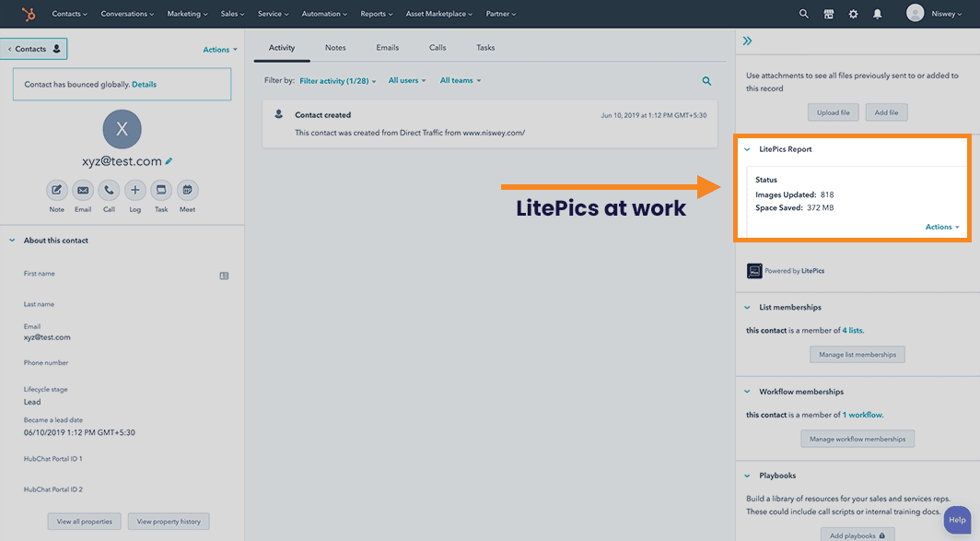980x541 pixels.
Task: Open the Conversations menu
Action: click(127, 14)
